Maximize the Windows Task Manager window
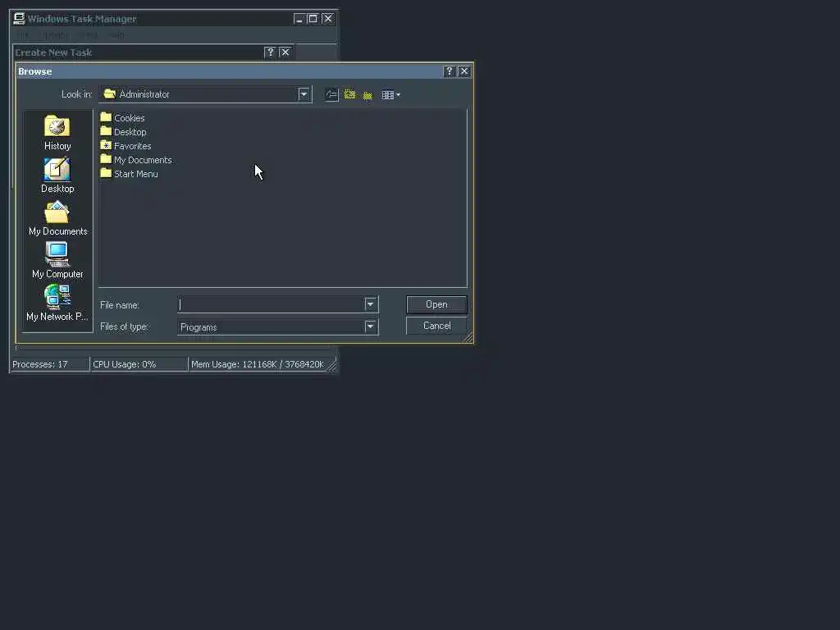Image resolution: width=840 pixels, height=630 pixels. [x=313, y=19]
